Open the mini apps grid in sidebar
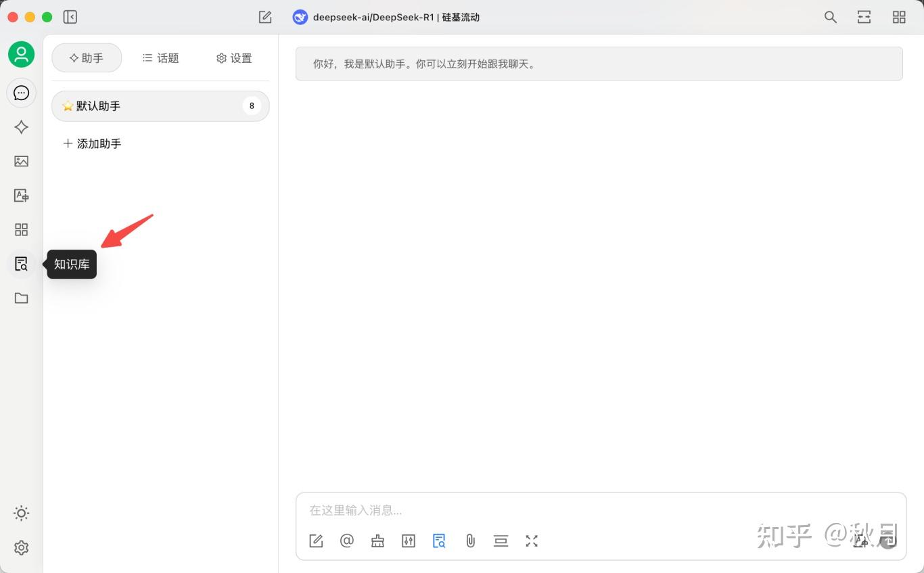The width and height of the screenshot is (924, 573). pos(22,230)
